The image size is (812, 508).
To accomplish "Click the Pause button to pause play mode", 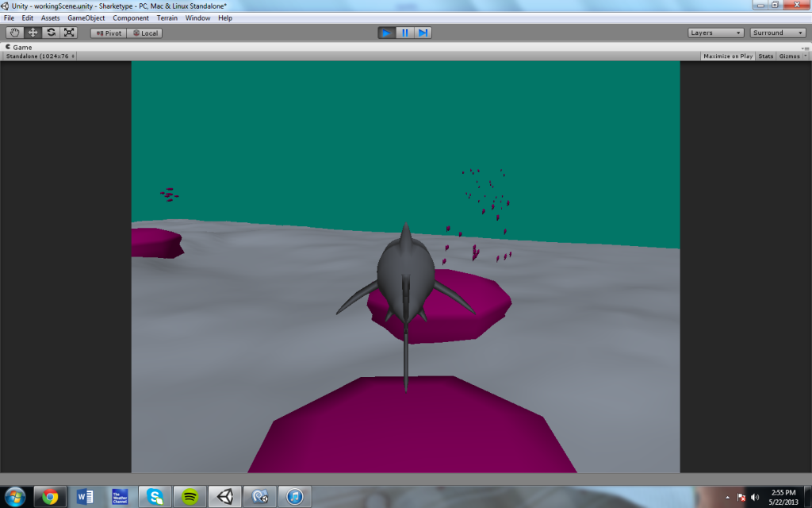I will pyautogui.click(x=405, y=33).
